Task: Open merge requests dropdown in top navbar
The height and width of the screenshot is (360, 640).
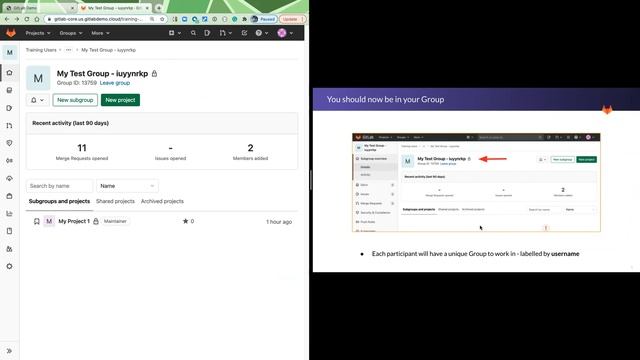Action: (225, 33)
